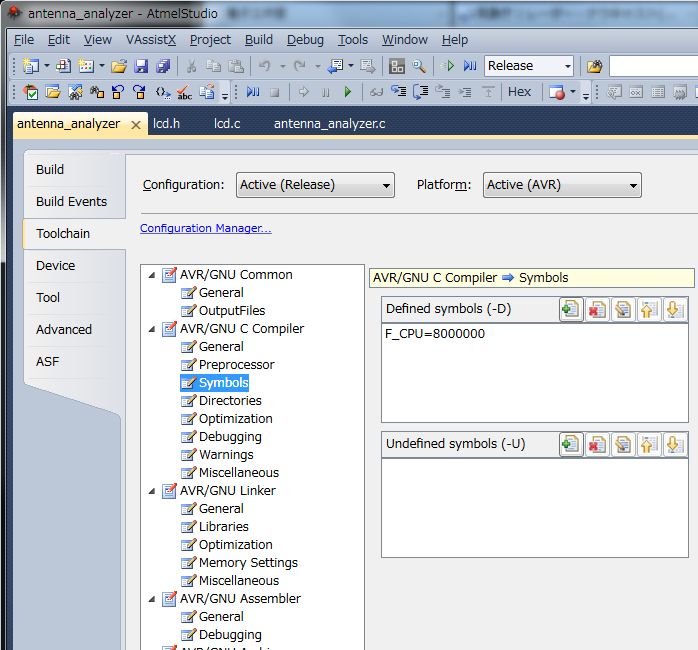
Task: Open the Configuration Manager link
Action: (x=206, y=228)
